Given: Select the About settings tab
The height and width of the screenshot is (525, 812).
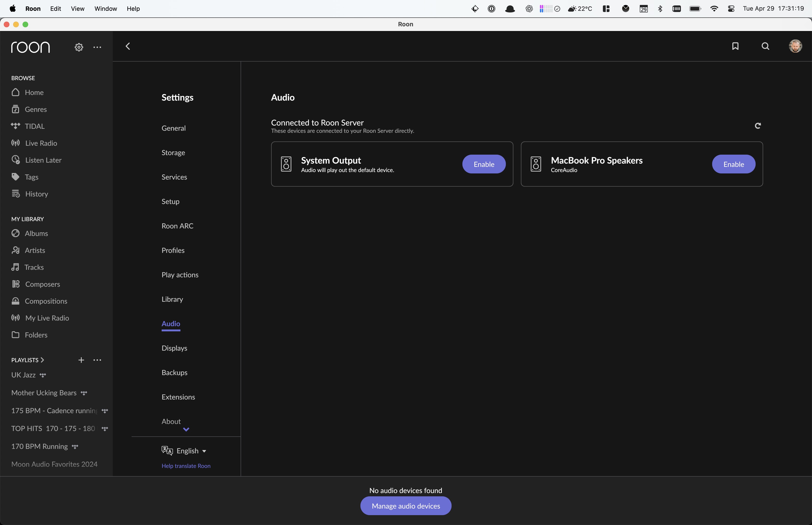Looking at the screenshot, I should [171, 421].
